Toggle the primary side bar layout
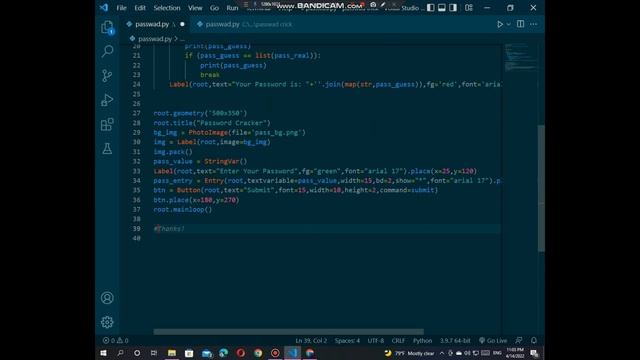 pos(431,8)
